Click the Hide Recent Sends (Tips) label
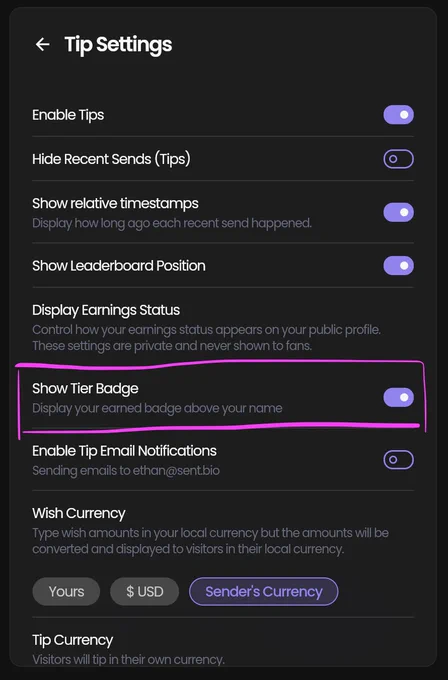This screenshot has height=680, width=448. tap(111, 159)
